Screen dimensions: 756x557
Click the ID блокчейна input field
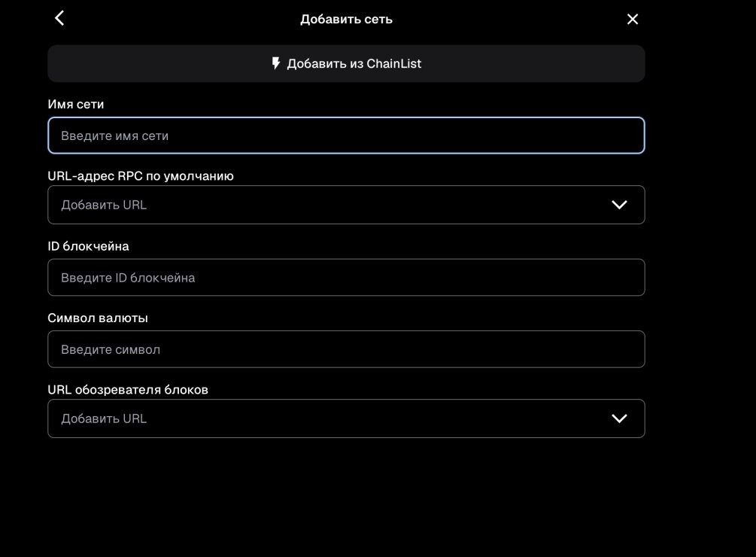click(346, 277)
